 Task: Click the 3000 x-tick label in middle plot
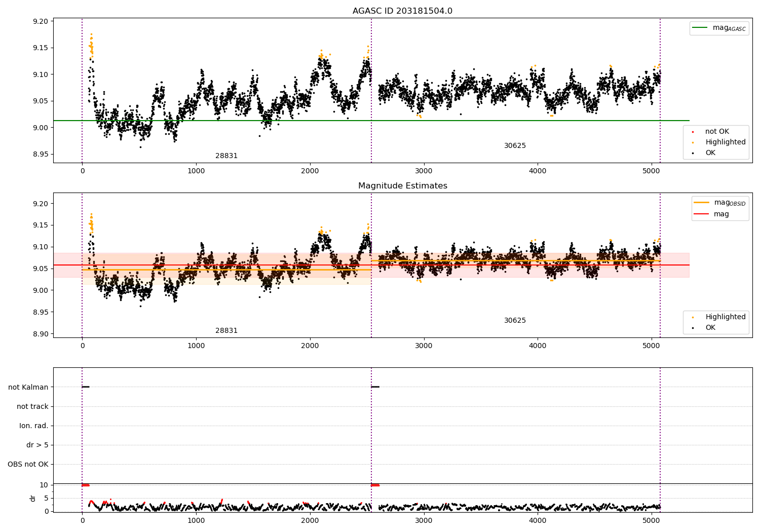coord(424,346)
